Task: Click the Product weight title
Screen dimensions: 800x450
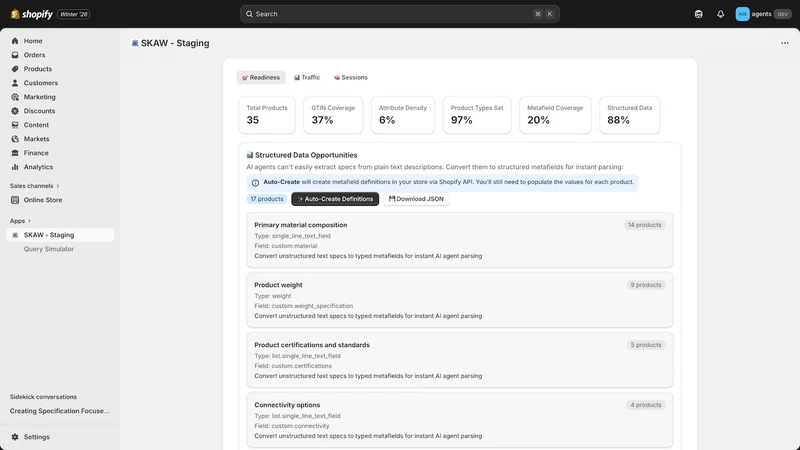Action: (278, 285)
